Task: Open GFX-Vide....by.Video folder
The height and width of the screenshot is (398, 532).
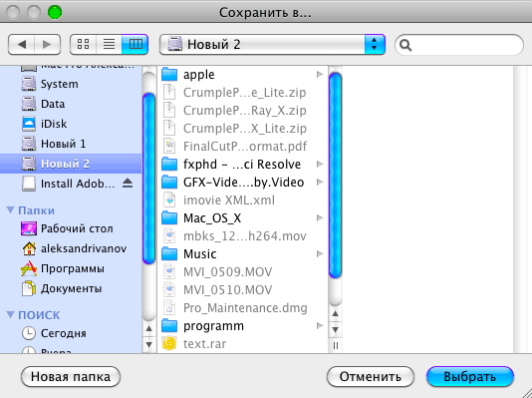Action: coord(243,183)
